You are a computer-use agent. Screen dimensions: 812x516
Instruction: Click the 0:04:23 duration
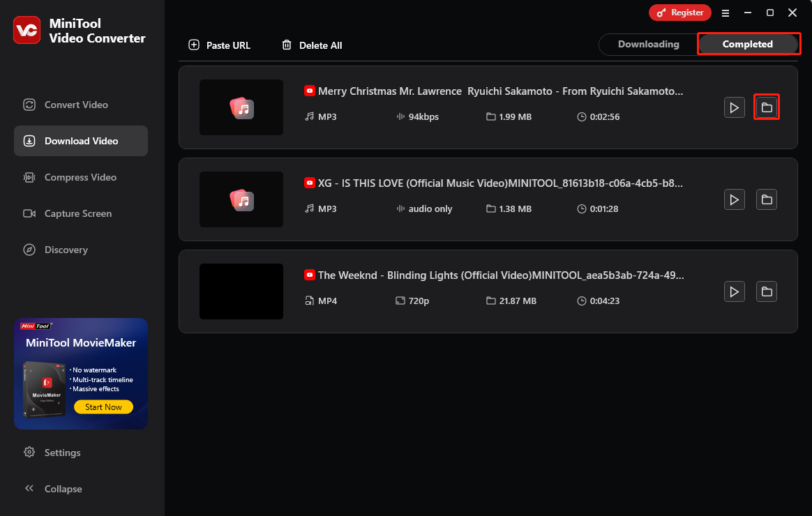point(604,301)
